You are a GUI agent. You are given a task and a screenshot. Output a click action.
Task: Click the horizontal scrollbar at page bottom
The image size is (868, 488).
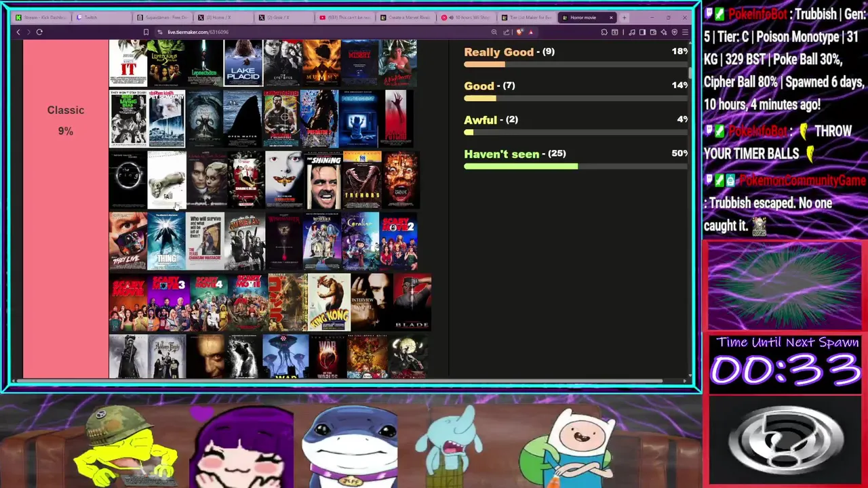coord(339,382)
